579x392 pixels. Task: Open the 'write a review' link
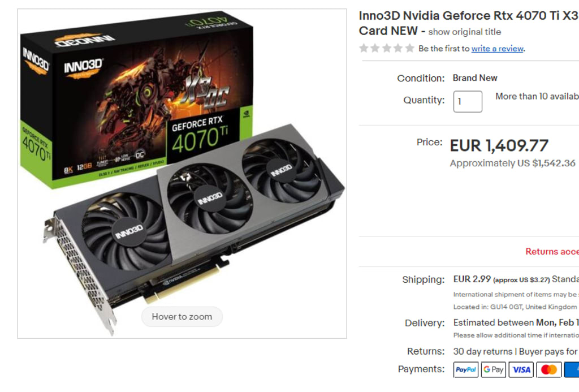tap(498, 49)
